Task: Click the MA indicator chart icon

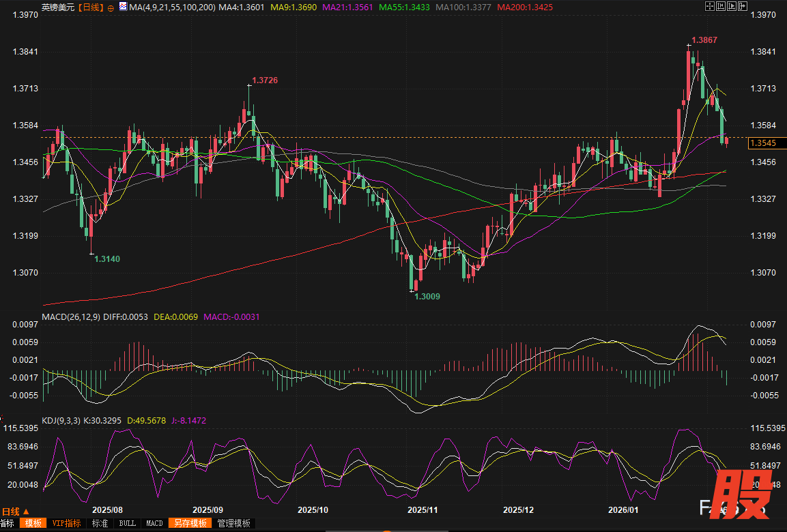Action: (122, 8)
